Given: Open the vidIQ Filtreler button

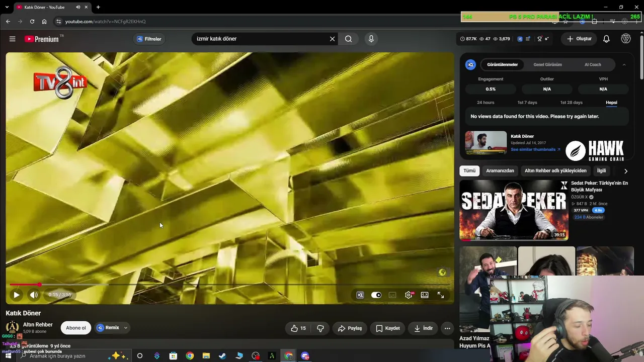Looking at the screenshot, I should [149, 39].
